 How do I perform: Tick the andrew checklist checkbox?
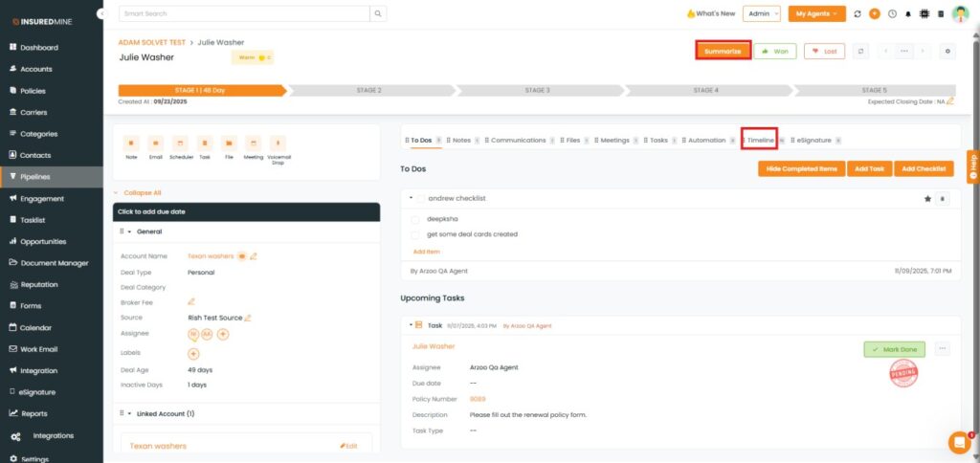click(x=420, y=198)
